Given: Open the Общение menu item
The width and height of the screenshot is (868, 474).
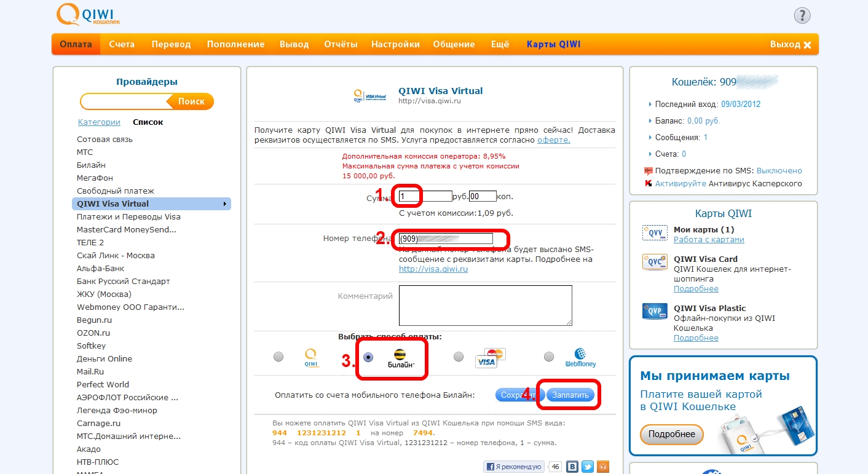Looking at the screenshot, I should pos(454,44).
